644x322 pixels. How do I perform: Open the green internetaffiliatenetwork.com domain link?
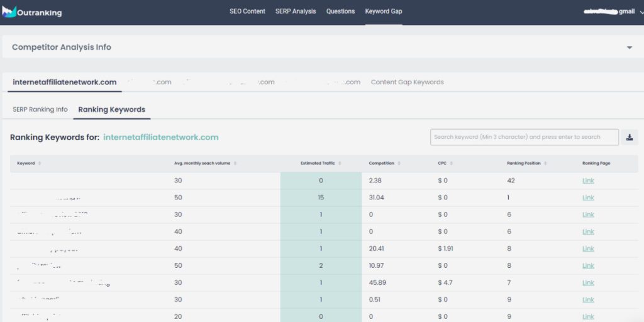(x=161, y=137)
